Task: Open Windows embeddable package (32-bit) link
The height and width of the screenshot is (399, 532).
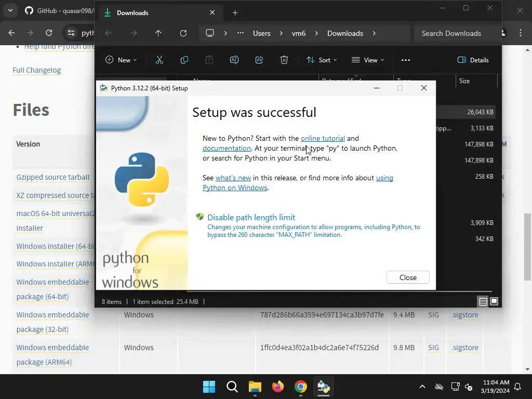Action: (x=52, y=322)
